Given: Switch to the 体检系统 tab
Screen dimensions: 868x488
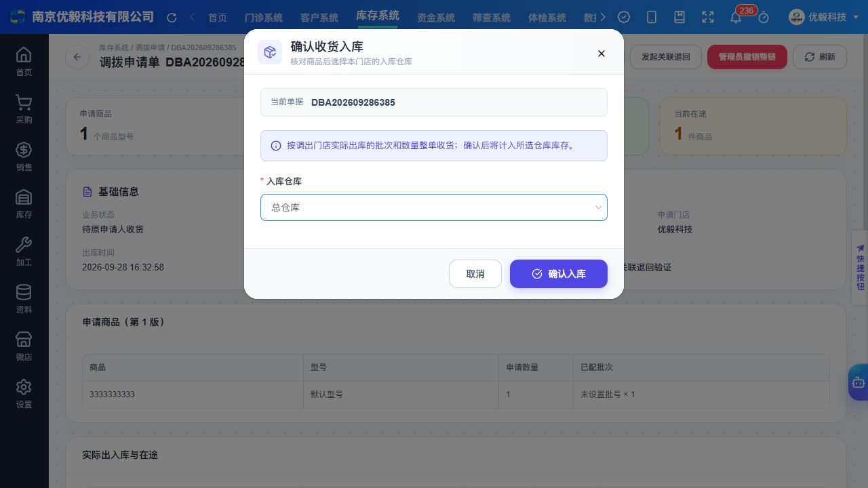Looking at the screenshot, I should click(x=547, y=18).
